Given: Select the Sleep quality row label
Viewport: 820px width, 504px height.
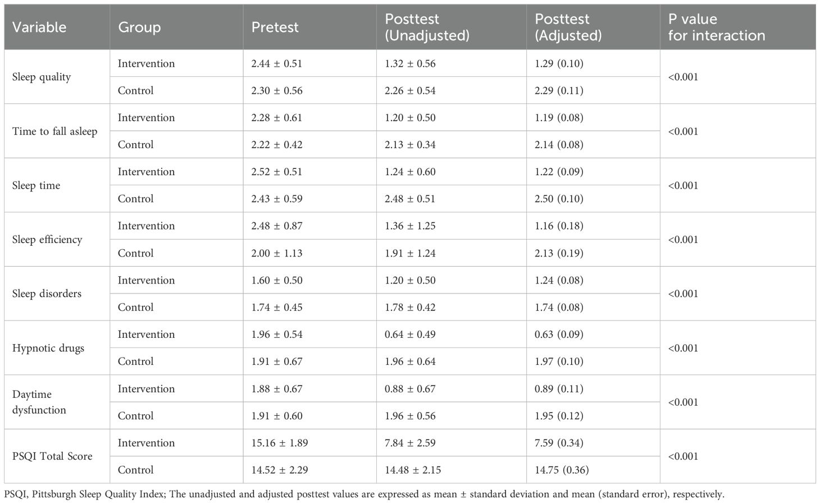Looking at the screenshot, I should tap(42, 77).
